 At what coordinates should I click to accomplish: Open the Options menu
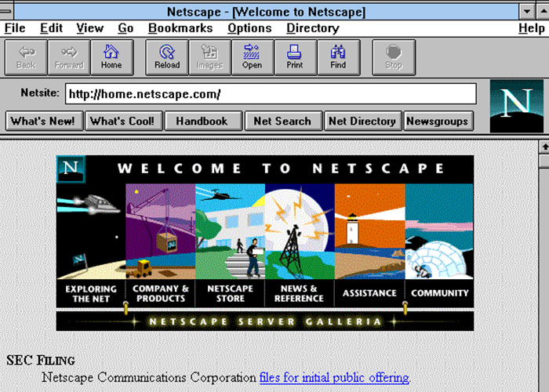point(249,28)
